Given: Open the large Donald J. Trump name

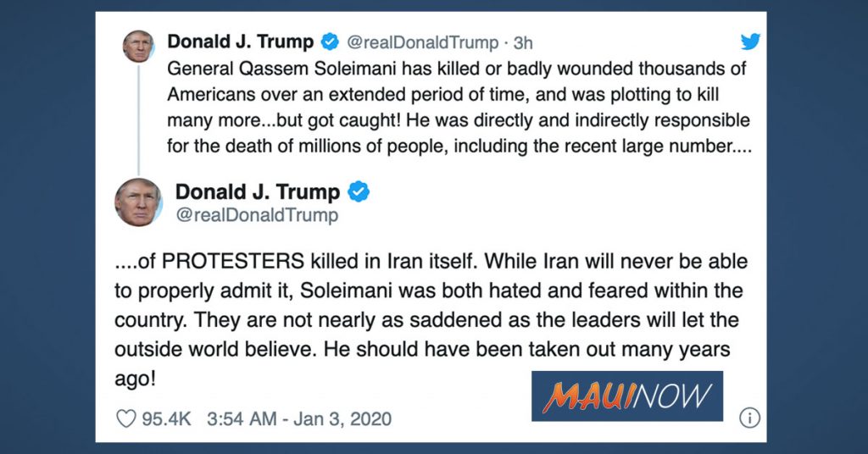Looking at the screenshot, I should coord(257,192).
